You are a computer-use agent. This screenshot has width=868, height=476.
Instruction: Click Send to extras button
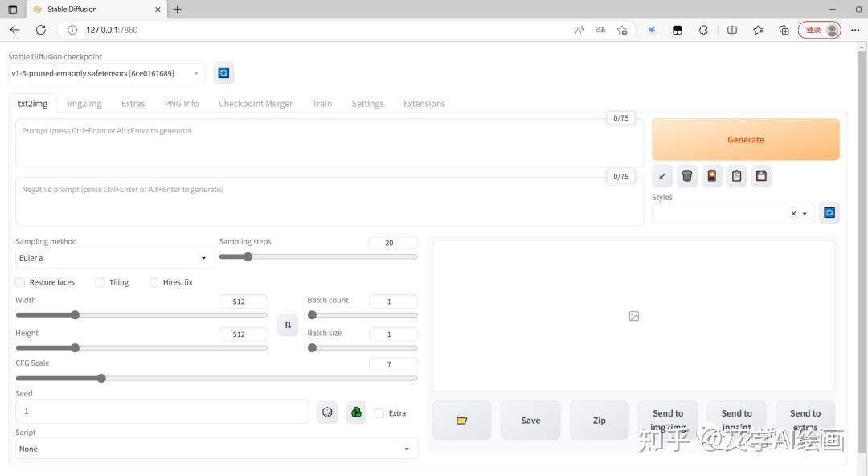[x=805, y=420]
